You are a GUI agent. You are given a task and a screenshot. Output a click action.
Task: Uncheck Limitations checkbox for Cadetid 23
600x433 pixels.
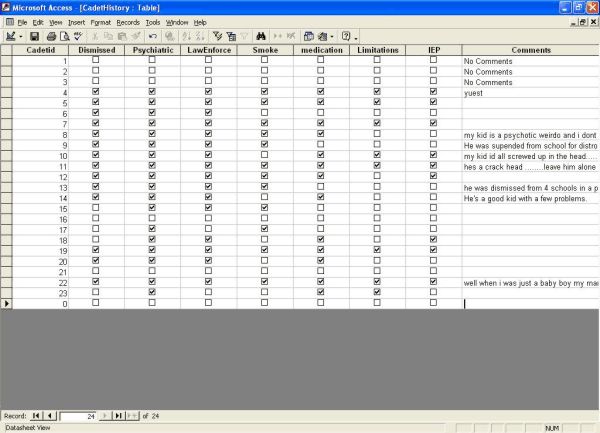(377, 292)
